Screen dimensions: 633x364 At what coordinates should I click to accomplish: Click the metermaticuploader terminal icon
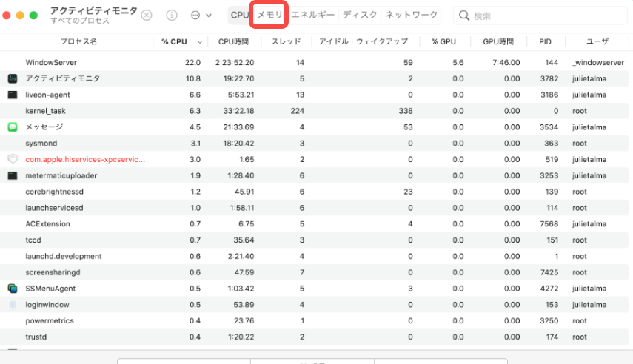tap(13, 175)
